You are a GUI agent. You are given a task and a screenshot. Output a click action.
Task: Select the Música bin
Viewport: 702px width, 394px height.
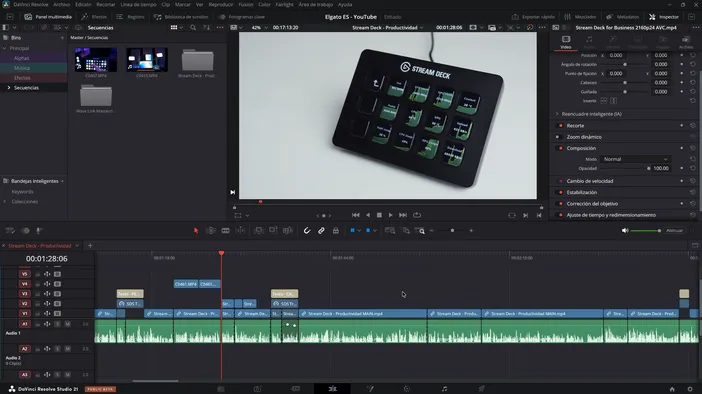click(21, 68)
